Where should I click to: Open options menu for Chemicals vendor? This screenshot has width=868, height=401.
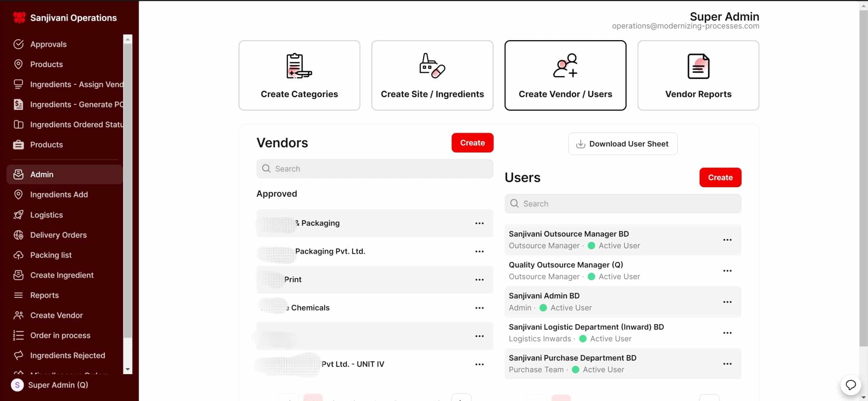479,308
